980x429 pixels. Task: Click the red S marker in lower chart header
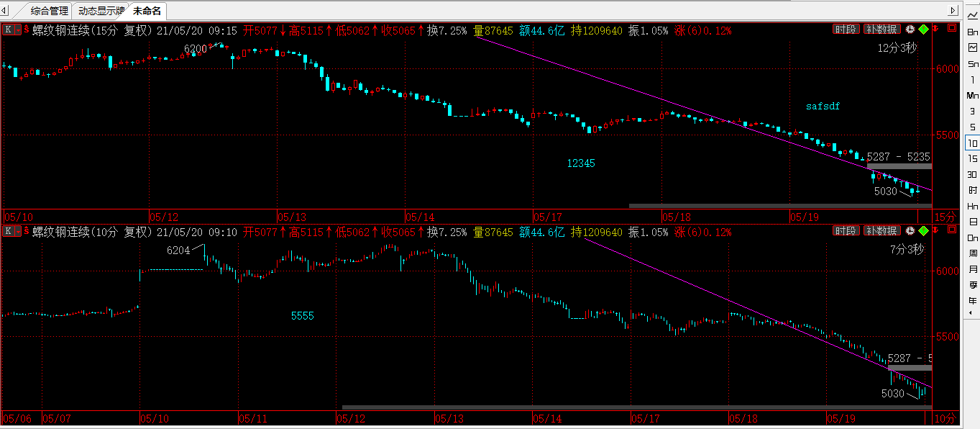click(27, 231)
